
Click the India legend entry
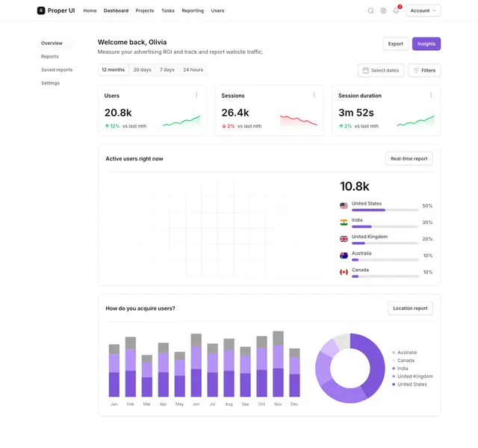click(x=400, y=368)
